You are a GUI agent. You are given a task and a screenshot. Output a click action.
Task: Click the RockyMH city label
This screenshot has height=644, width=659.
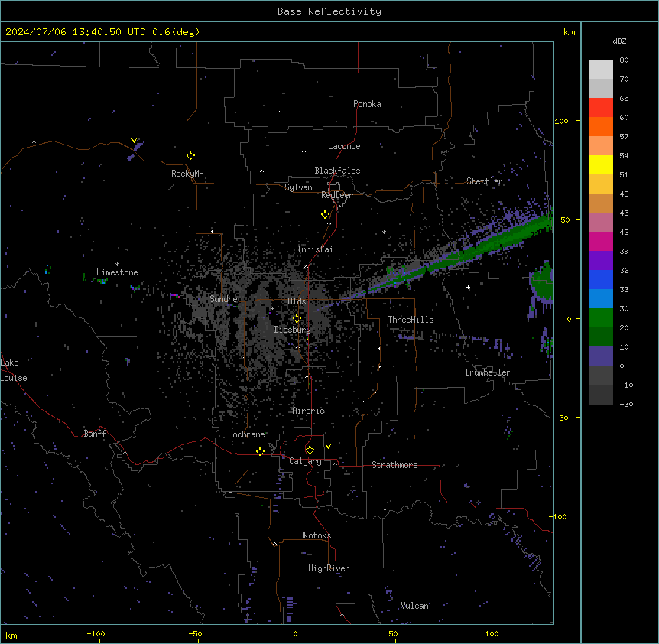coord(187,174)
